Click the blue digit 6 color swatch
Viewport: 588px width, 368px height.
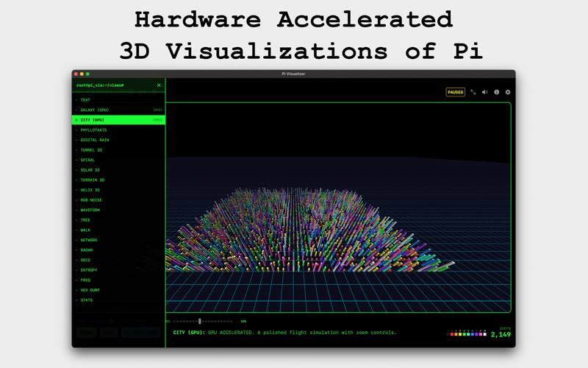473,334
